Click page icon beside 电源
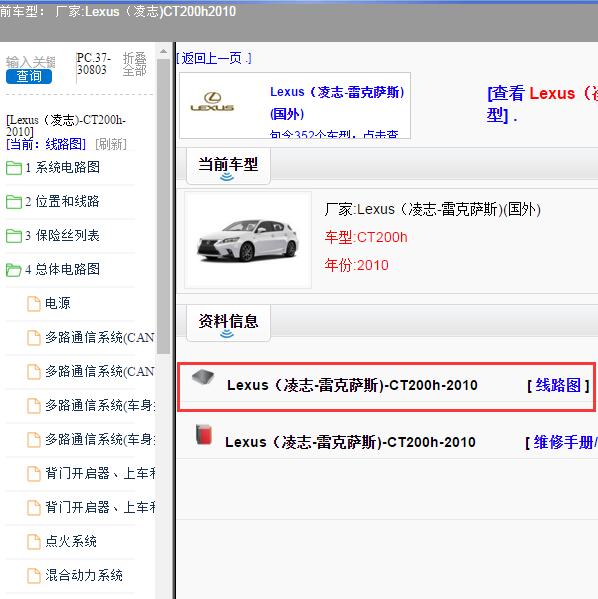Image resolution: width=598 pixels, height=599 pixels. click(34, 304)
